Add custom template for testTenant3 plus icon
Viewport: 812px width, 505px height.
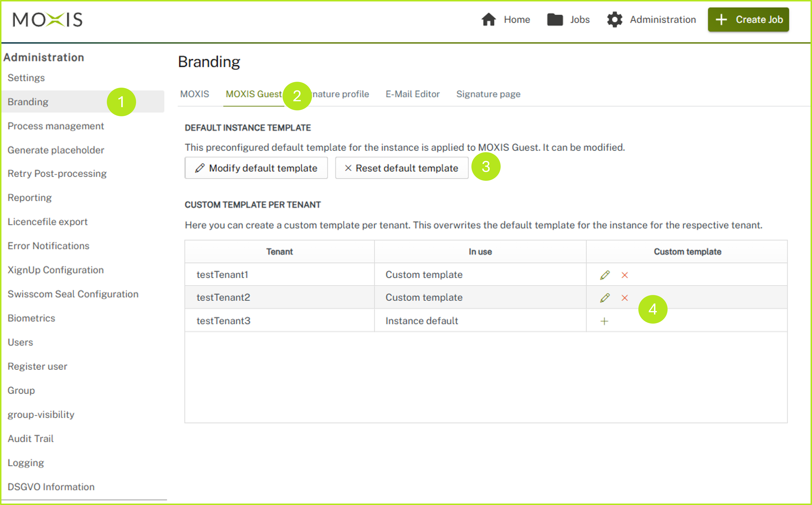pos(604,321)
